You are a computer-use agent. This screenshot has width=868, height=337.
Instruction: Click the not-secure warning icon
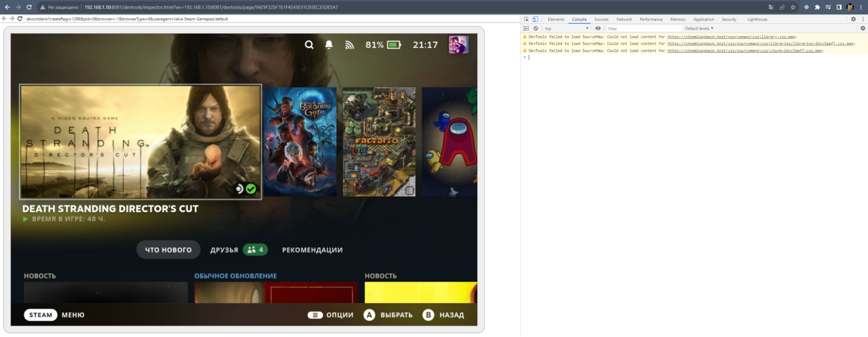pos(43,7)
